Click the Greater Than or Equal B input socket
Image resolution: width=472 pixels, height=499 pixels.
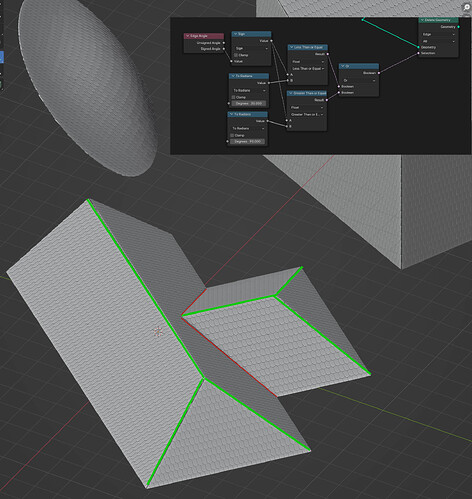pyautogui.click(x=286, y=126)
